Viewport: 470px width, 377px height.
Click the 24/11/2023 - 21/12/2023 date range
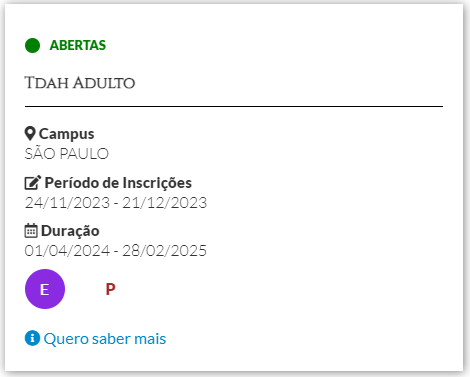[116, 203]
